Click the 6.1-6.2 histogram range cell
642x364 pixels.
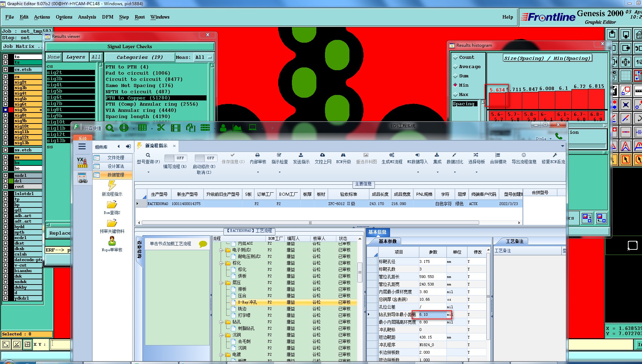click(x=563, y=117)
